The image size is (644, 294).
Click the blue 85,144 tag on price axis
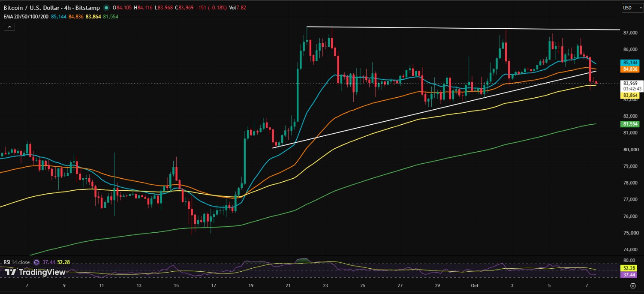(x=629, y=63)
